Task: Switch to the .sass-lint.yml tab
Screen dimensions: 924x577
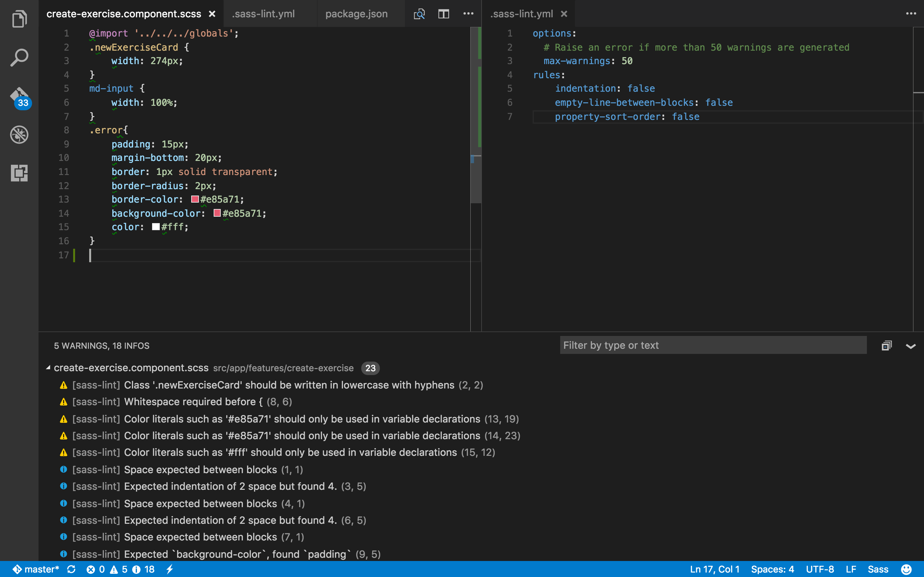Action: pyautogui.click(x=263, y=14)
